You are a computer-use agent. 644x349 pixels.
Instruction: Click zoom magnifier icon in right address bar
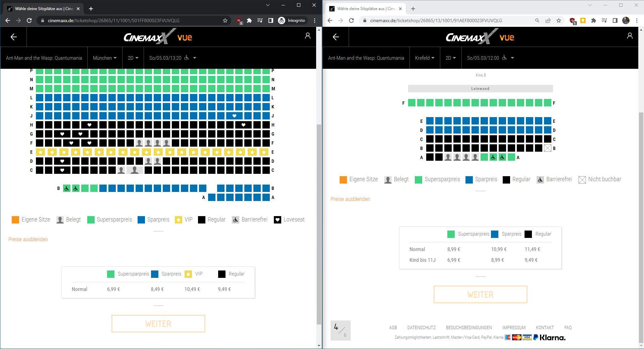(537, 20)
